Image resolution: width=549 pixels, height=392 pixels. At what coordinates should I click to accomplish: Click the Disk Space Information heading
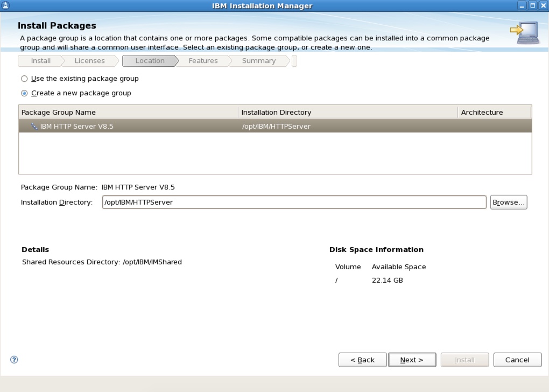[376, 249]
